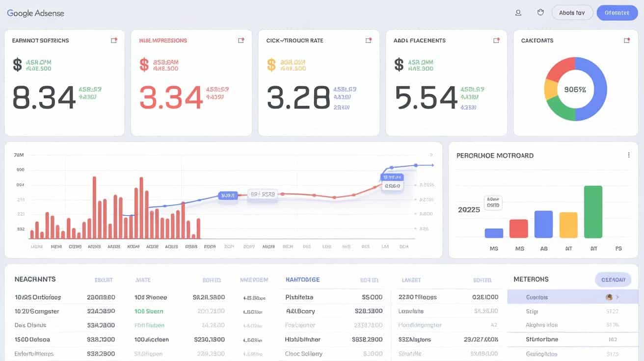The width and height of the screenshot is (644, 361).
Task: Click the black dollar sign on 5.54 card
Action: pos(399,65)
